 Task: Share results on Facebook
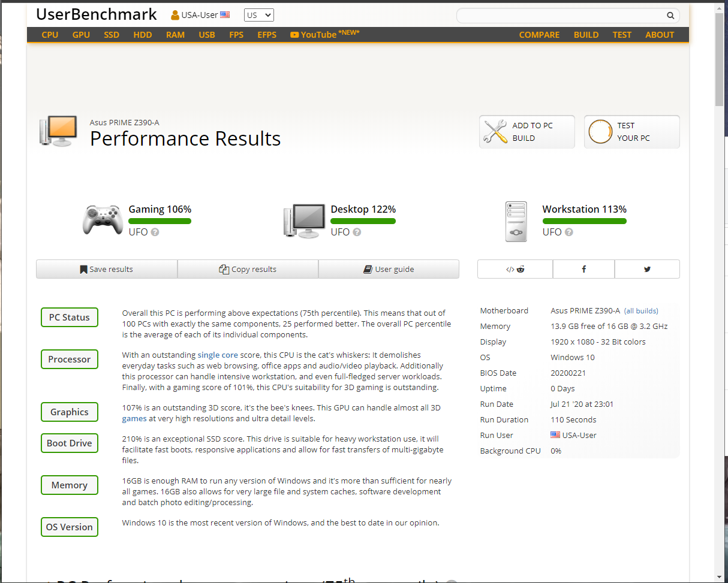click(584, 269)
